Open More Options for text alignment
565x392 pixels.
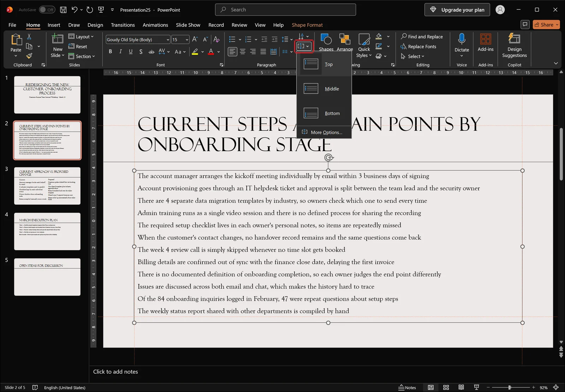pyautogui.click(x=324, y=132)
